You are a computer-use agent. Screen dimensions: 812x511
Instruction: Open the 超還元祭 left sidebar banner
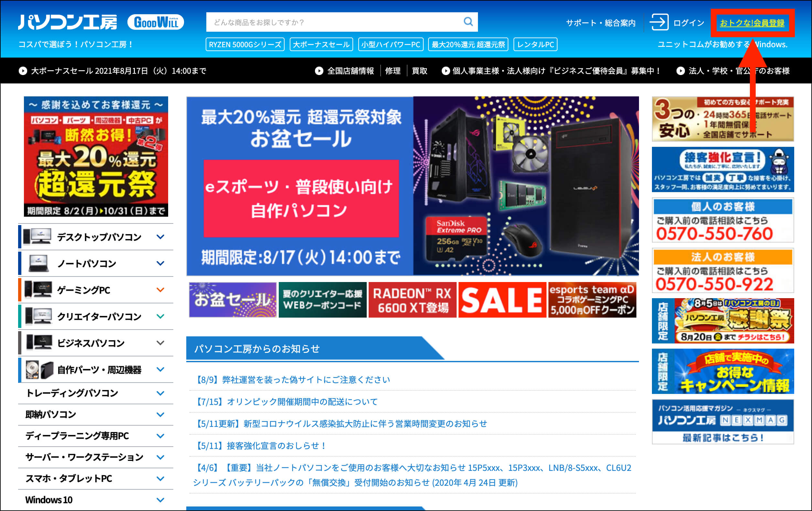(96, 157)
